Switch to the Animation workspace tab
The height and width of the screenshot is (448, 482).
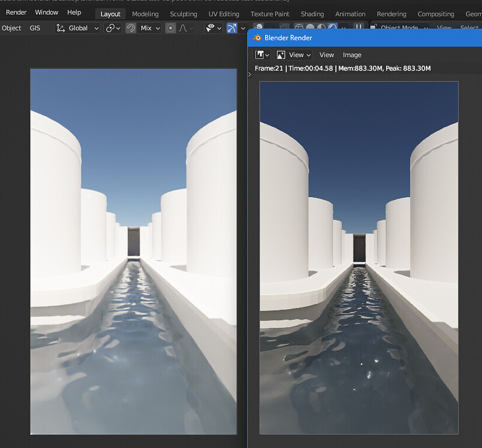pyautogui.click(x=350, y=14)
